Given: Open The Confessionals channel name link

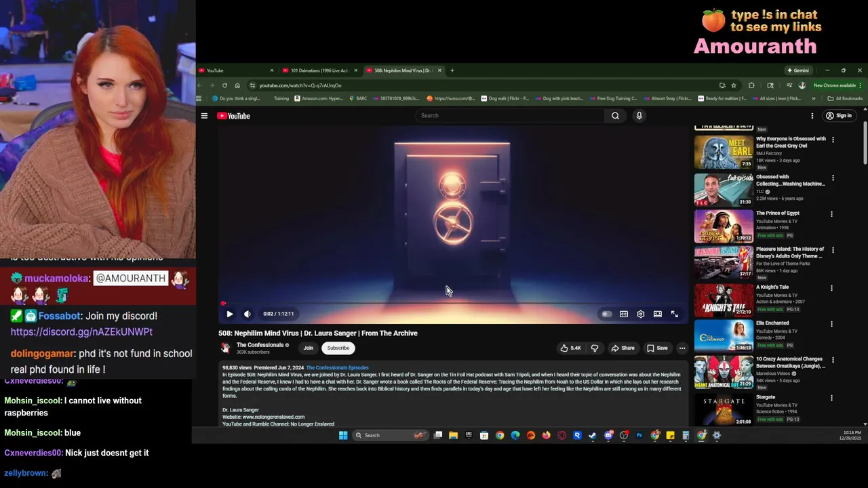Looking at the screenshot, I should pos(260,345).
